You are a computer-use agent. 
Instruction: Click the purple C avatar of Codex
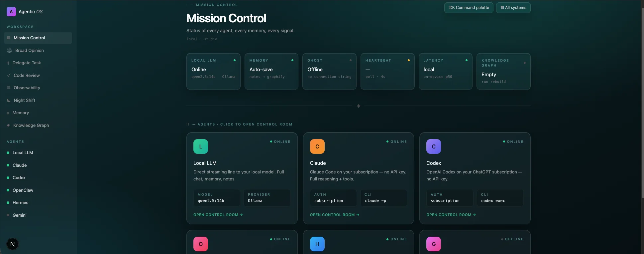point(434,146)
